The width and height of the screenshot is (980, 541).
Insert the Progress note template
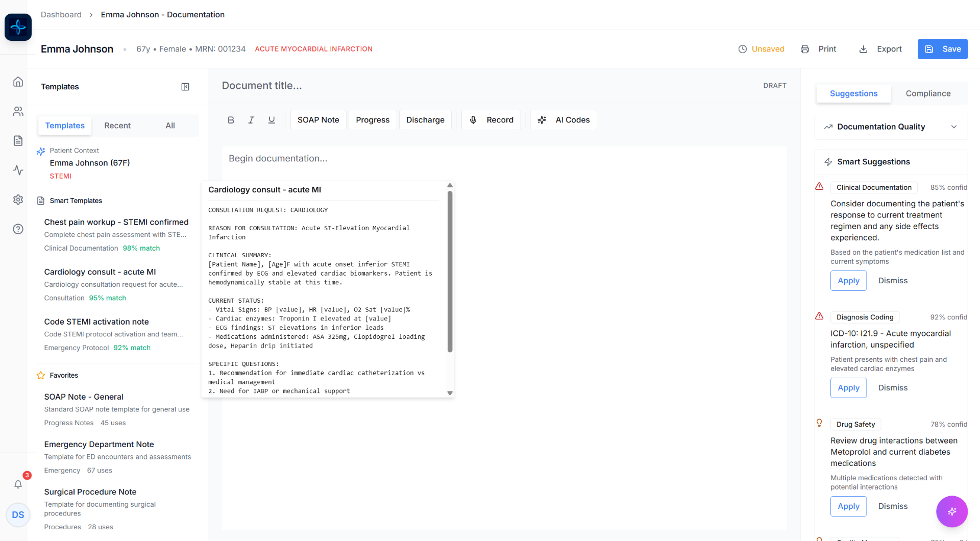click(373, 120)
